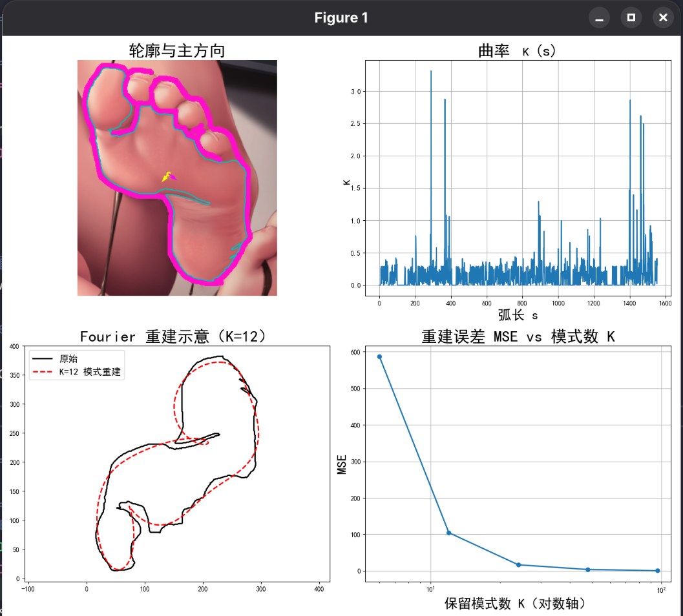Click the black solid line legend sample
This screenshot has height=616, width=683.
[43, 358]
